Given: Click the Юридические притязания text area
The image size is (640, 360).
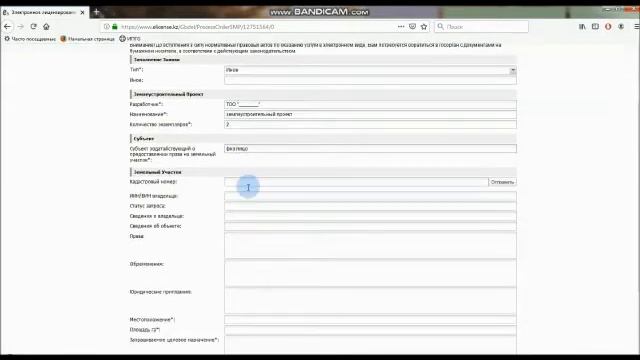Looking at the screenshot, I should (x=370, y=301).
